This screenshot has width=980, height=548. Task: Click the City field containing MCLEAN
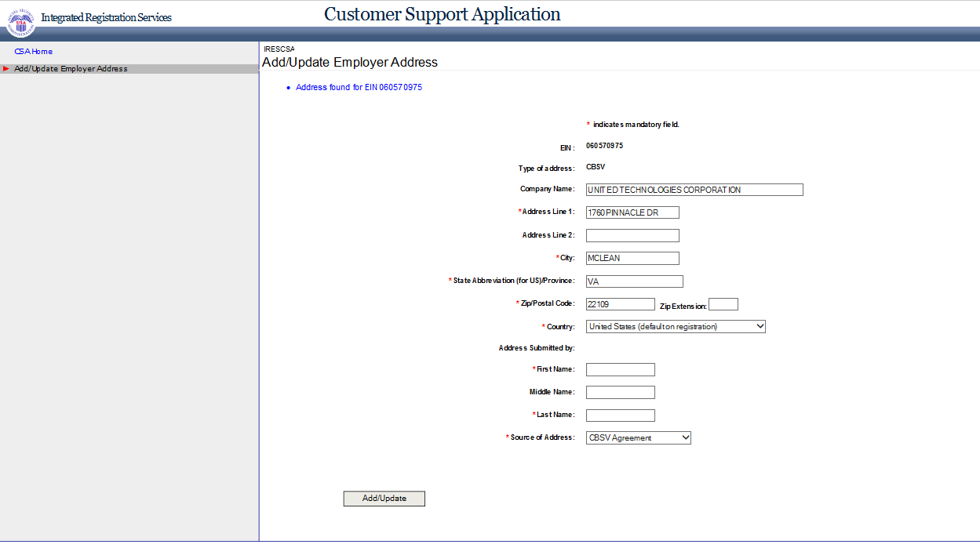coord(632,259)
